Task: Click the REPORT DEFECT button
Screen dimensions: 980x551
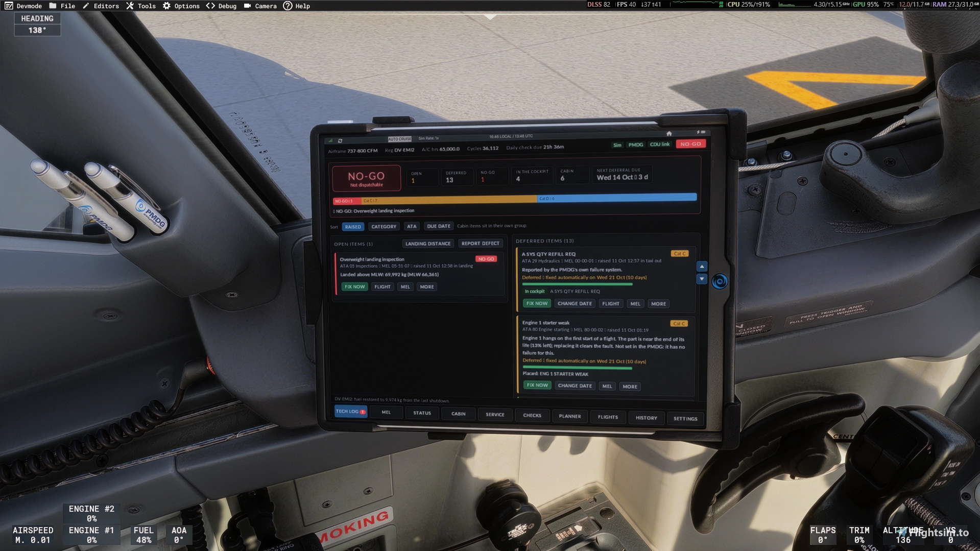Action: [481, 244]
